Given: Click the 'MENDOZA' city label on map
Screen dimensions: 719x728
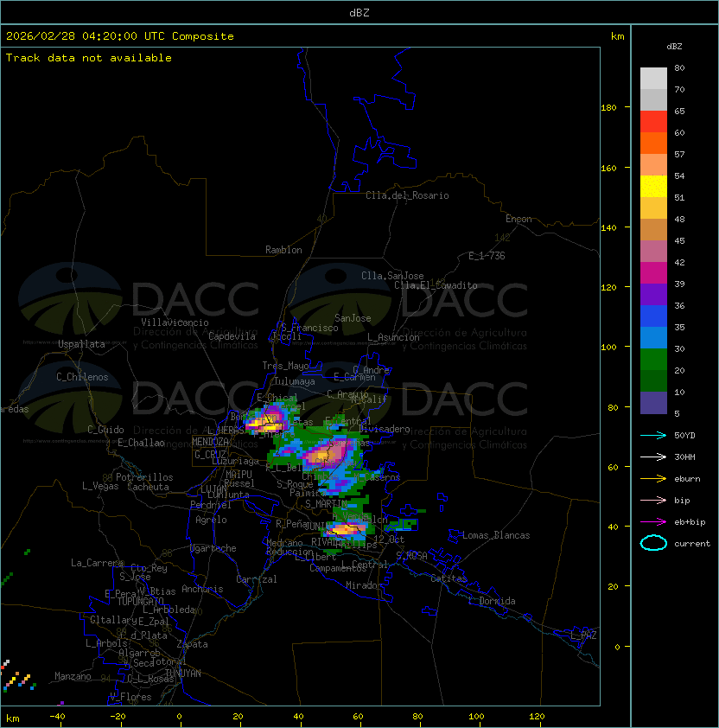Looking at the screenshot, I should coord(210,442).
